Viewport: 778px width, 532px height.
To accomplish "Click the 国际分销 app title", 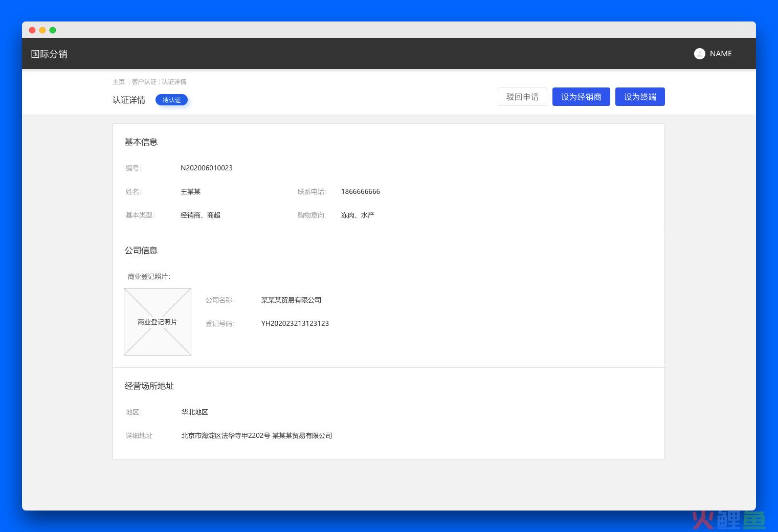I will coord(49,54).
